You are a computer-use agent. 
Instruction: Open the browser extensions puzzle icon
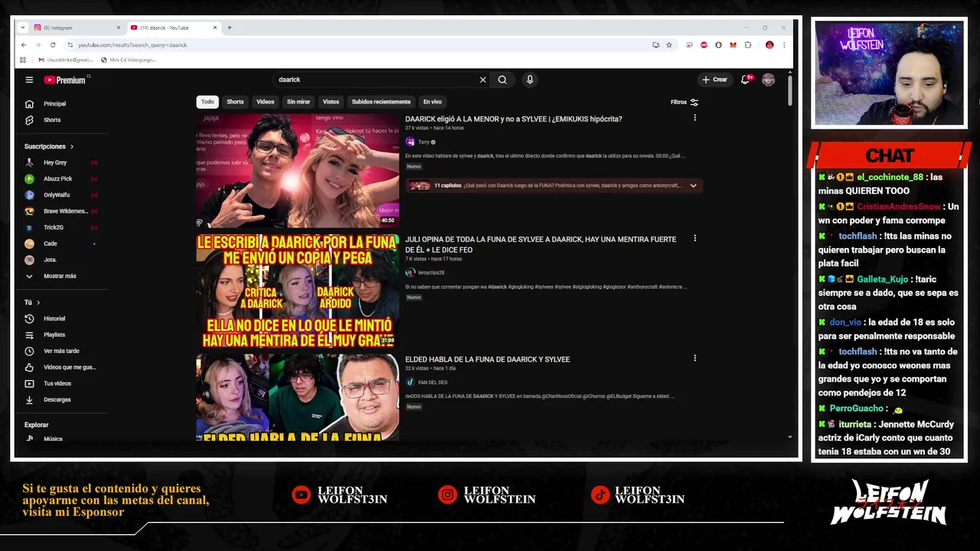pos(748,45)
